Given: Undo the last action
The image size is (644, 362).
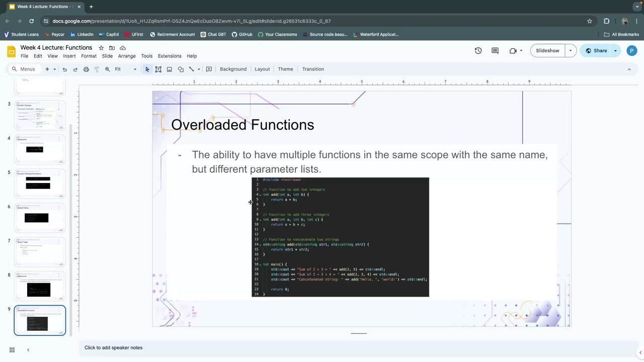Looking at the screenshot, I should [64, 69].
